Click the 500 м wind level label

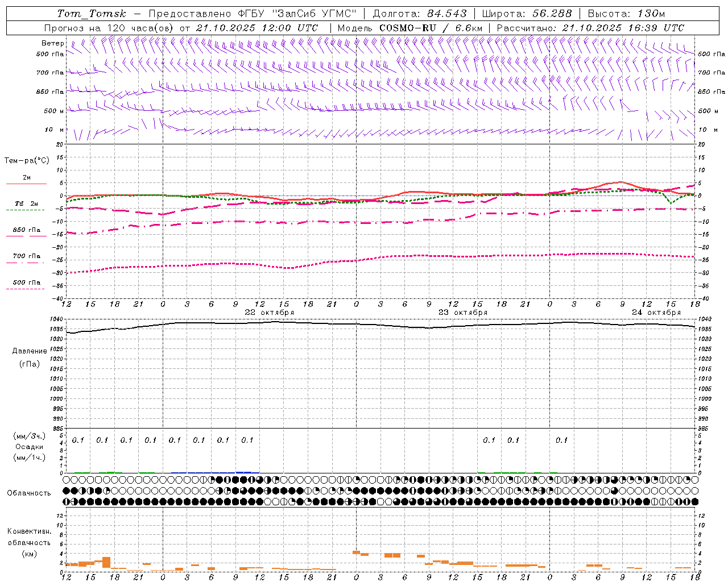54,111
